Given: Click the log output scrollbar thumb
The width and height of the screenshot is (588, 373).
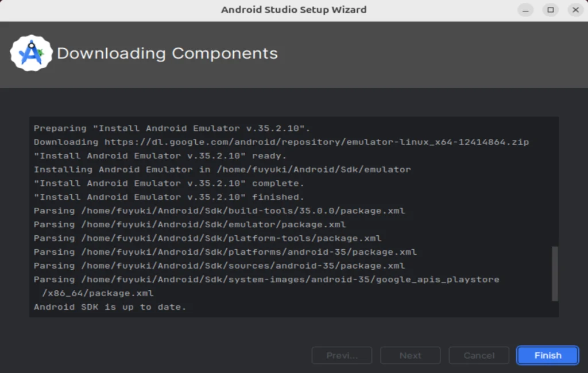Looking at the screenshot, I should coord(555,273).
